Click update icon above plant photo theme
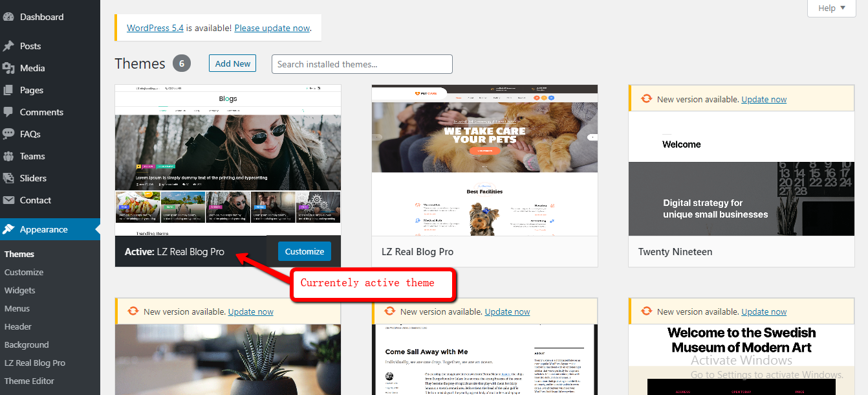Image resolution: width=868 pixels, height=395 pixels. pos(133,311)
